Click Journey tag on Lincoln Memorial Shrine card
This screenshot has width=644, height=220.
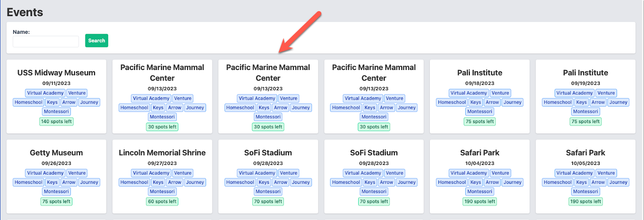tap(195, 182)
